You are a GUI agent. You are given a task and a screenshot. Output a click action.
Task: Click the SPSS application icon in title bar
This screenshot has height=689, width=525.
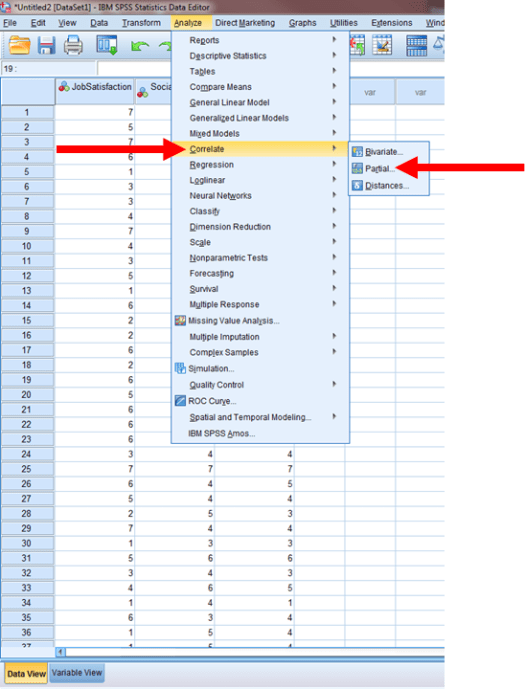(5, 7)
